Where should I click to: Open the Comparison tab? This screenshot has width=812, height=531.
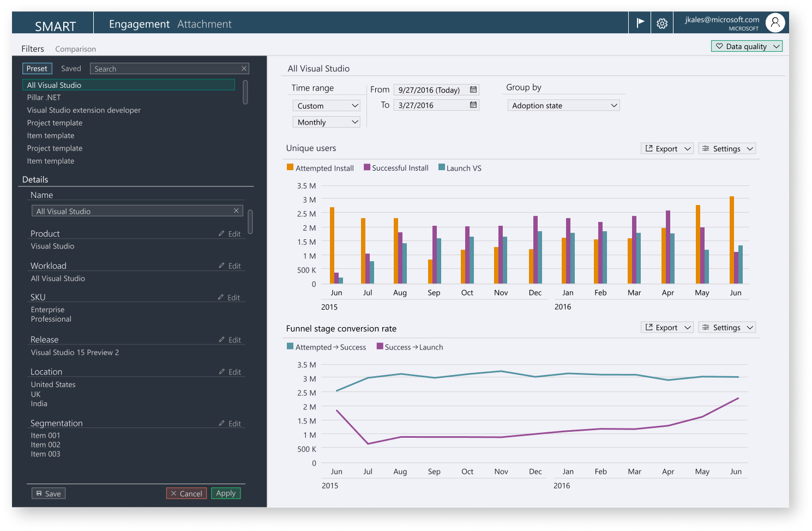click(x=75, y=49)
